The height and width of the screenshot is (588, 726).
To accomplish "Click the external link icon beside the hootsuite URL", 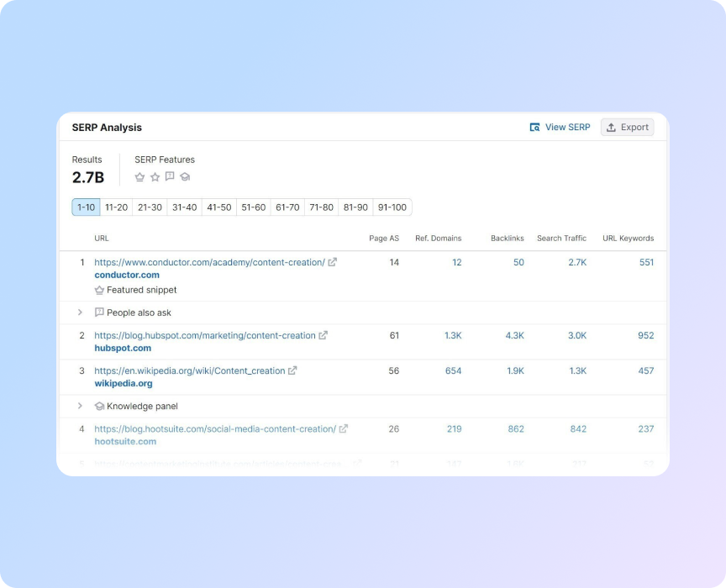I will tap(343, 428).
